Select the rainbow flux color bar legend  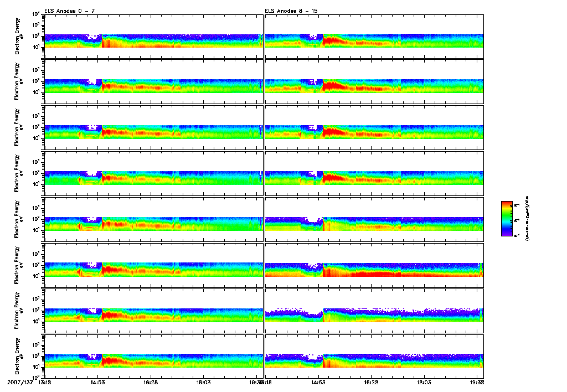tap(507, 219)
